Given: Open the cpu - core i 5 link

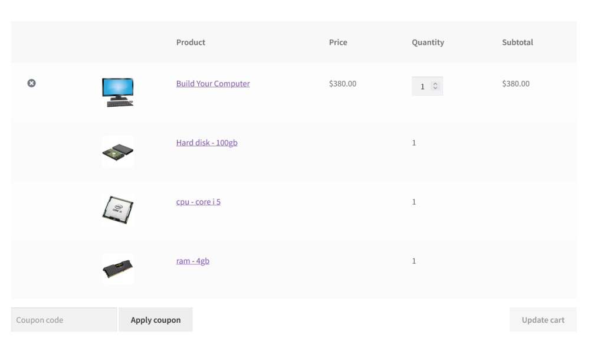Looking at the screenshot, I should pos(198,202).
